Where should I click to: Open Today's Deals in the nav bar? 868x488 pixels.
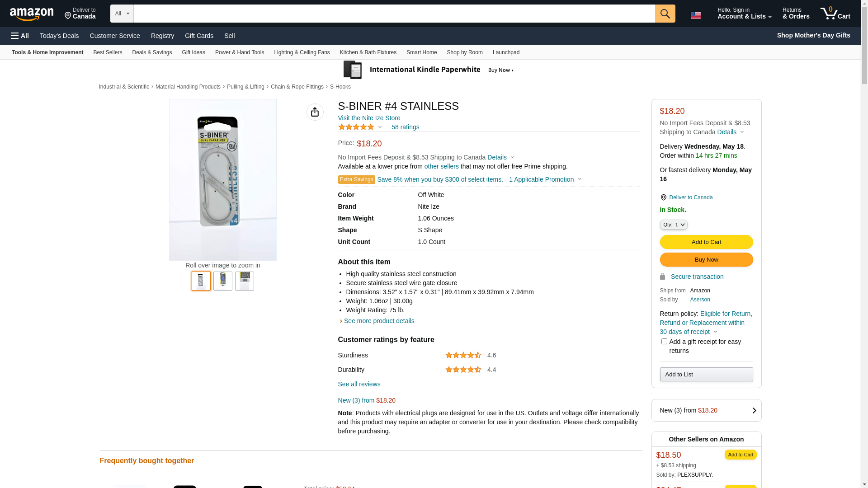pyautogui.click(x=59, y=36)
